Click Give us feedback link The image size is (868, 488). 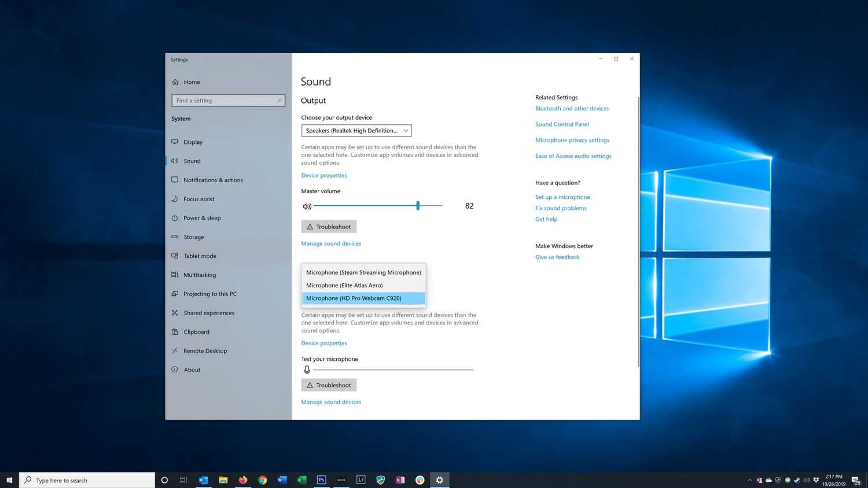pos(557,257)
